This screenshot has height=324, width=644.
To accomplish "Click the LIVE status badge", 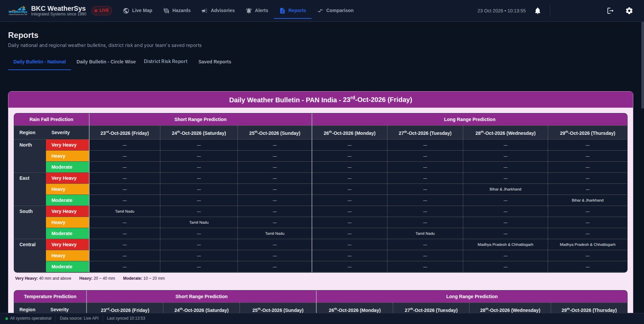I will pos(102,10).
